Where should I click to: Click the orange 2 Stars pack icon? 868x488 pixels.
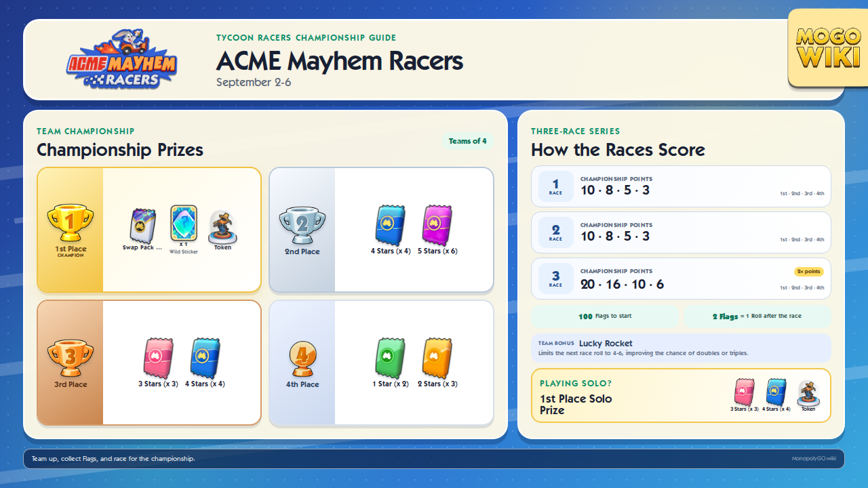click(x=437, y=359)
